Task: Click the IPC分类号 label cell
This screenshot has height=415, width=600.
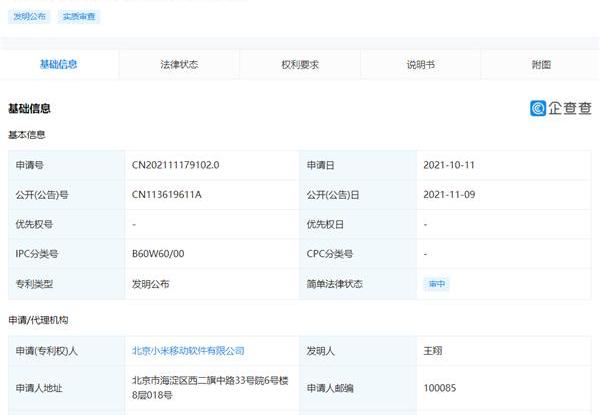Action: click(x=67, y=254)
